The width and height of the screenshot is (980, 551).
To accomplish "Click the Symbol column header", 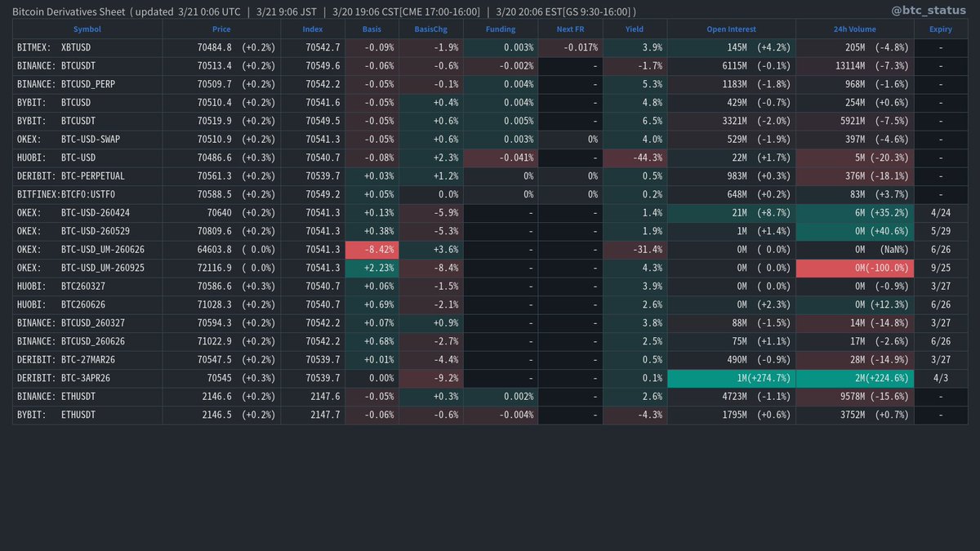I will [x=87, y=29].
